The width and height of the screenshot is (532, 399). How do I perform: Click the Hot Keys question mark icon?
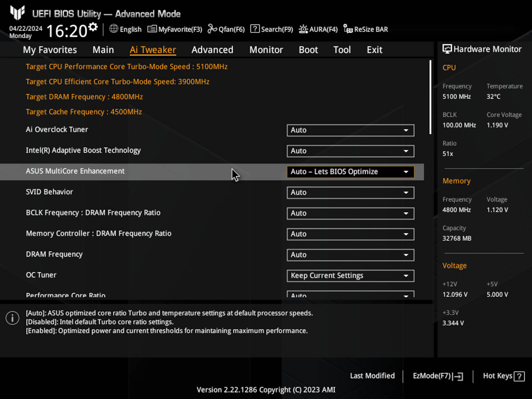pos(519,376)
